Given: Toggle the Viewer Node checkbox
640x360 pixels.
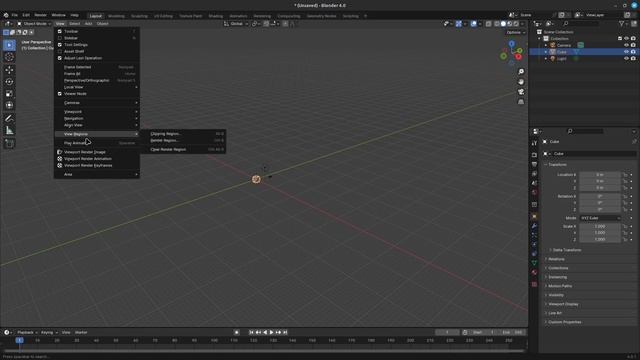Looking at the screenshot, I should pos(60,93).
